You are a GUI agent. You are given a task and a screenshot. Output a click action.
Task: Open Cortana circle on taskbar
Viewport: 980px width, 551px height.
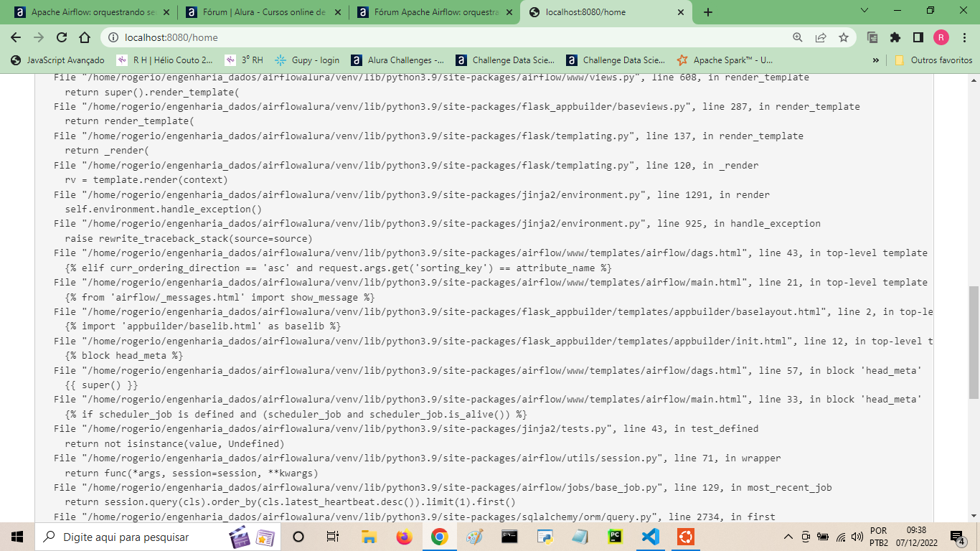299,537
